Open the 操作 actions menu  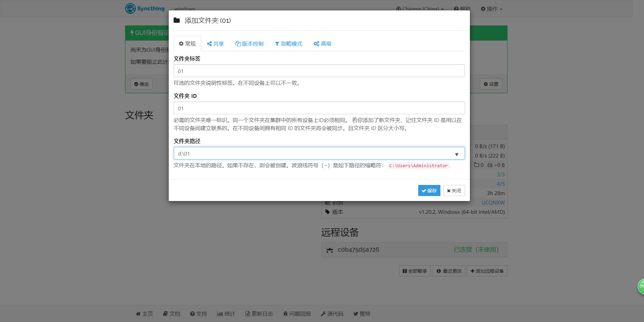coord(491,9)
